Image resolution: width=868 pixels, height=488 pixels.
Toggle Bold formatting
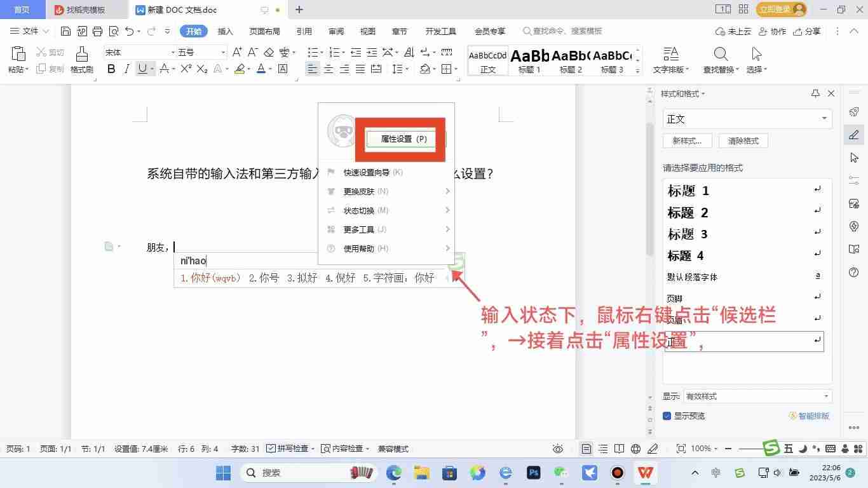coord(111,69)
